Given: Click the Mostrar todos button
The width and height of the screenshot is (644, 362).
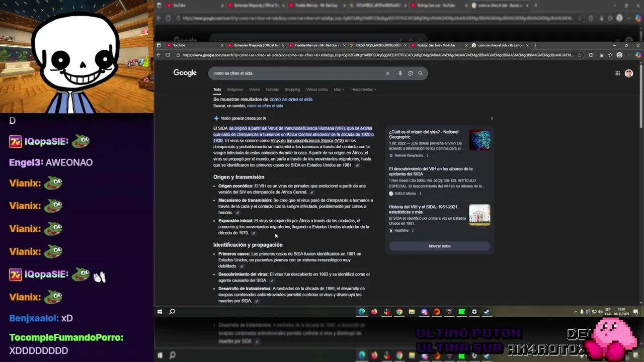Looking at the screenshot, I should [x=439, y=246].
